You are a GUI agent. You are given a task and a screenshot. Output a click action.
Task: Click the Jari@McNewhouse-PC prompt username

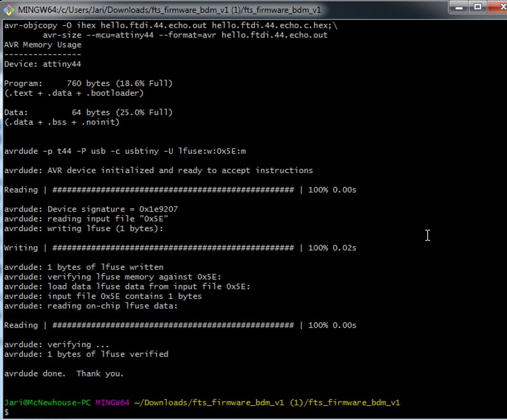pyautogui.click(x=47, y=403)
